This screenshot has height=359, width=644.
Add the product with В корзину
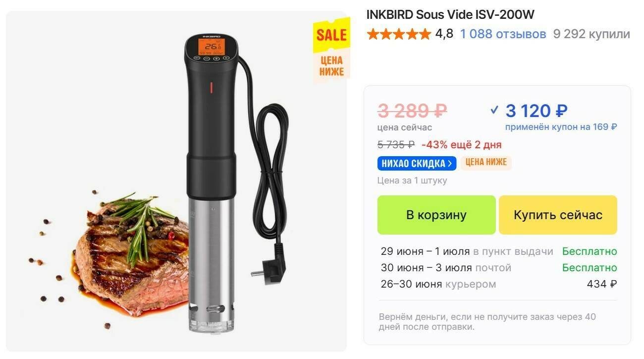pos(436,215)
